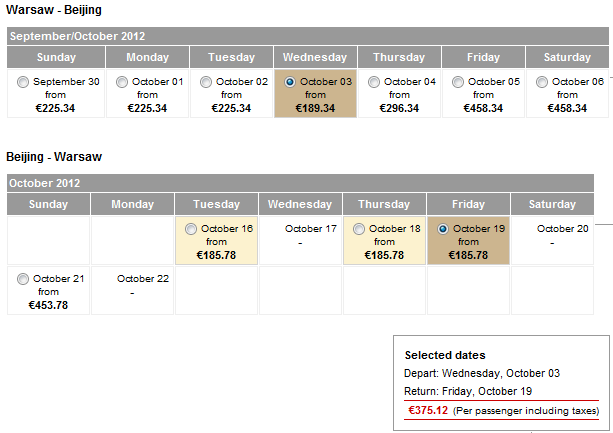Select the October 03 departure radio

point(290,82)
